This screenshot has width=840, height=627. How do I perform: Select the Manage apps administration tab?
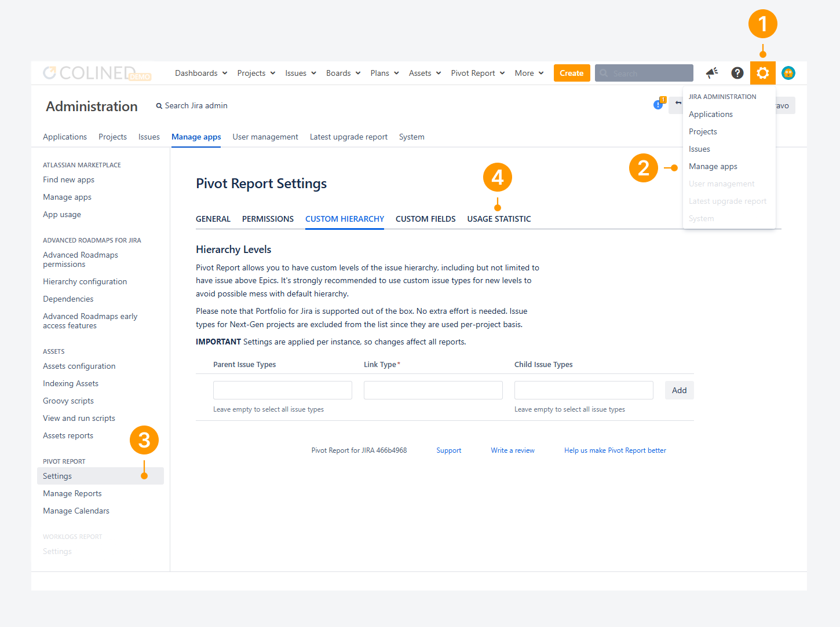point(196,137)
